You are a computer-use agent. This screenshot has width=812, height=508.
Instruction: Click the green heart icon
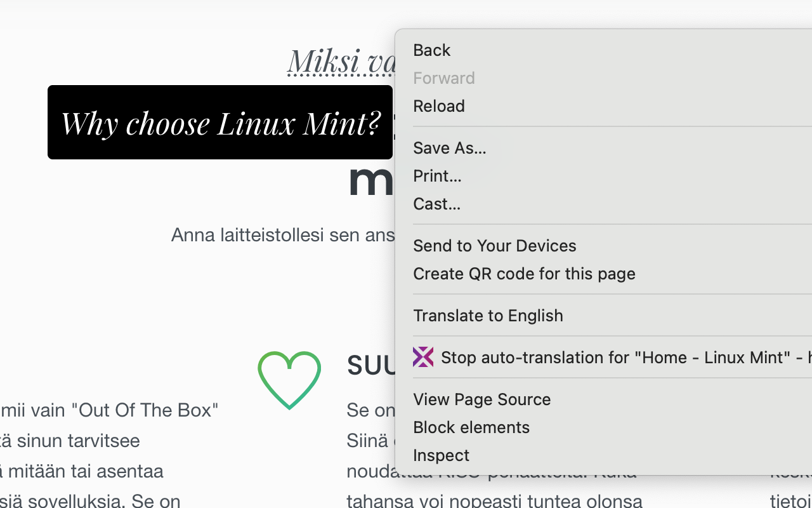pyautogui.click(x=289, y=380)
